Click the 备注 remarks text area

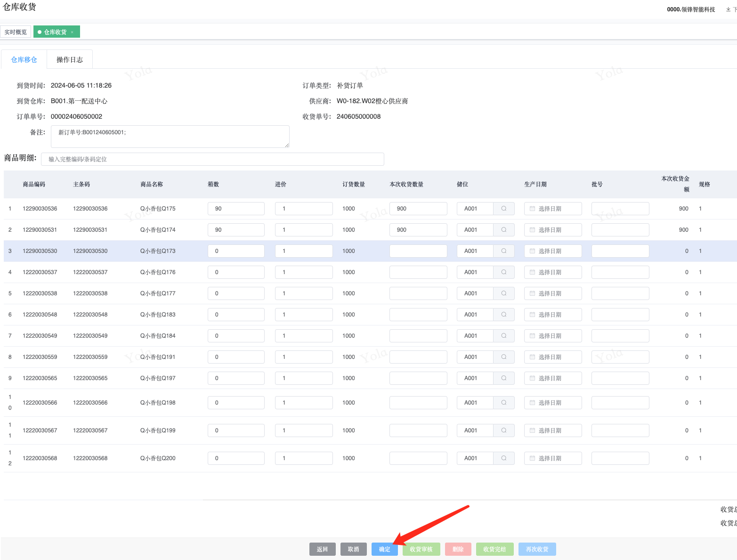[170, 137]
